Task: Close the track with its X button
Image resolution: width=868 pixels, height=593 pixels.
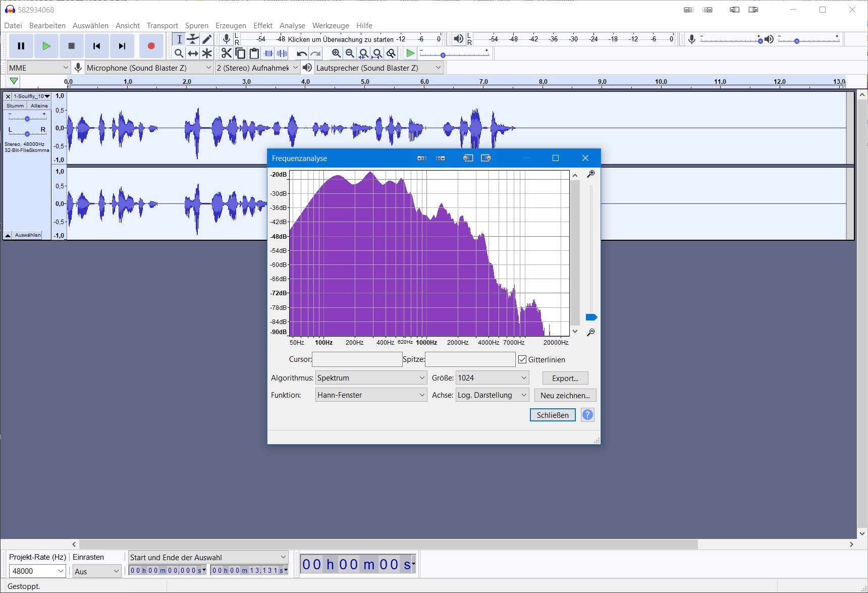Action: (x=8, y=96)
